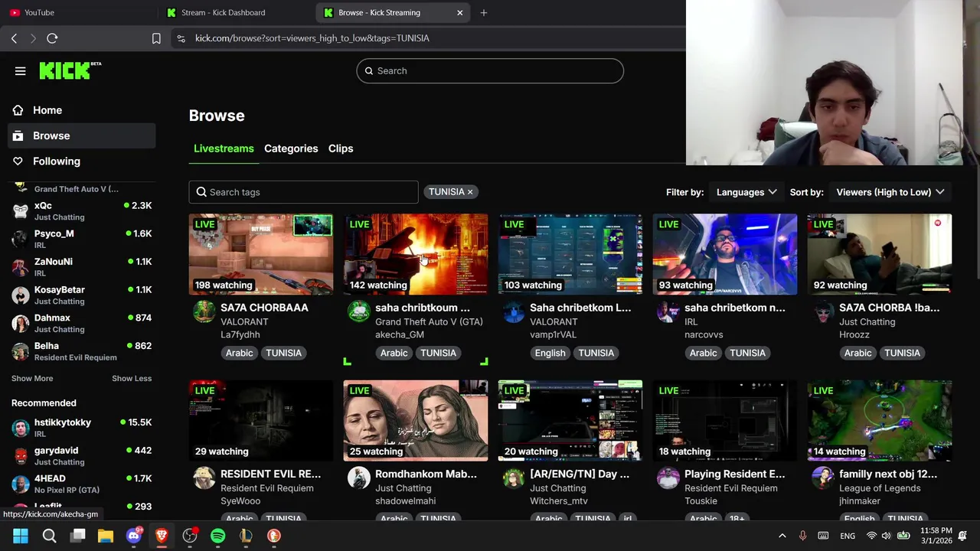Open SA7A CHORBAAA stream thumbnail
The image size is (980, 551).
[261, 254]
